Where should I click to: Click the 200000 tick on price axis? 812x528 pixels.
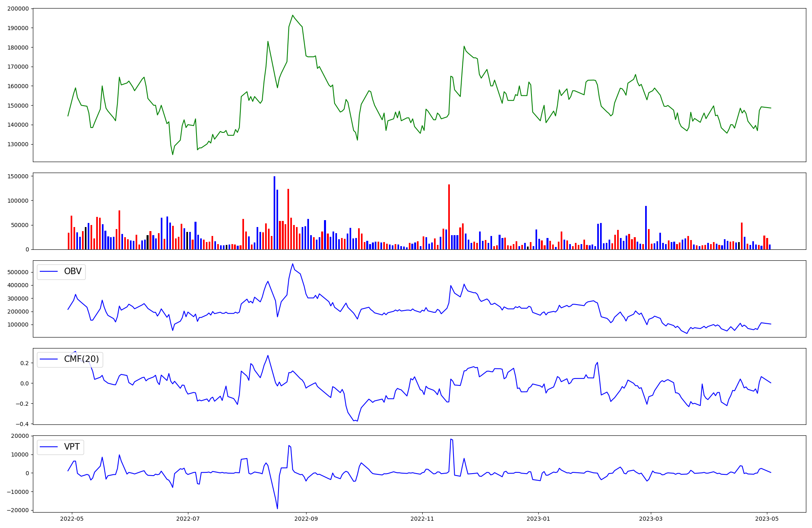click(18, 9)
